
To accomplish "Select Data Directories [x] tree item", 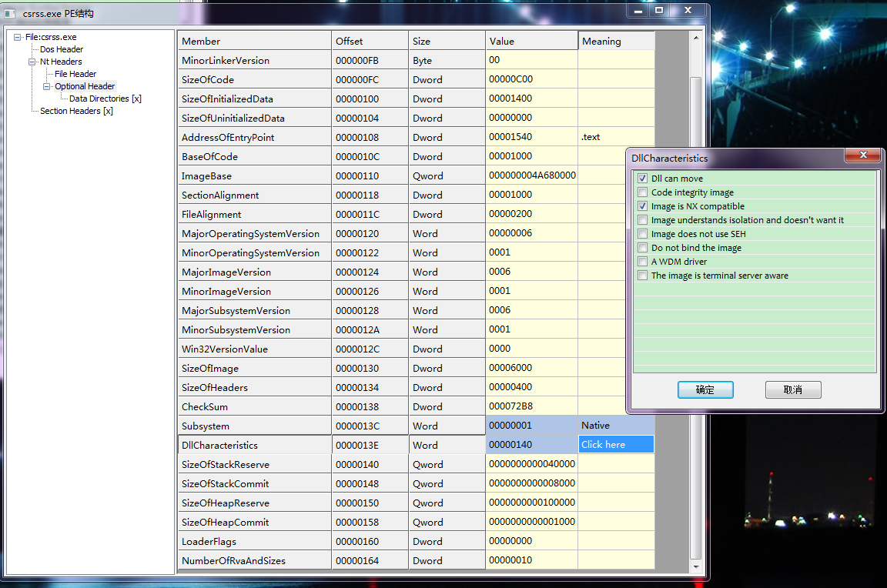I will (x=104, y=99).
